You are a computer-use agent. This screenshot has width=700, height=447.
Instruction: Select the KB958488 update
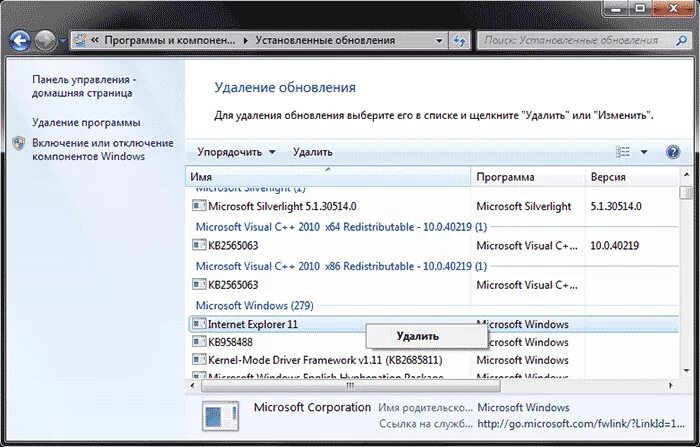pos(230,342)
